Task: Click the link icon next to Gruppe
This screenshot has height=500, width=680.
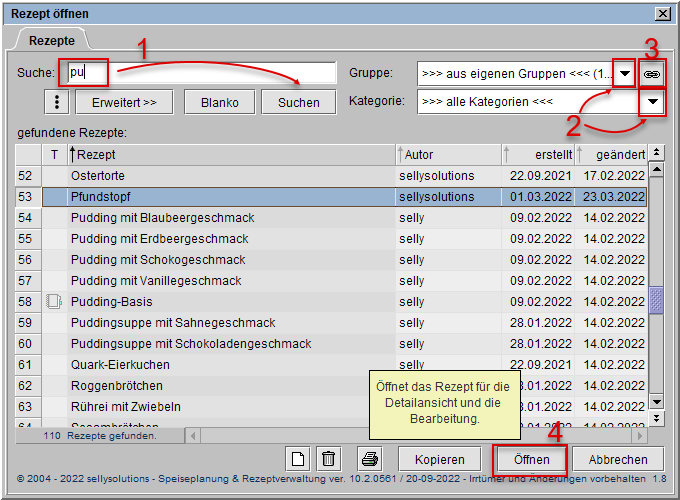Action: tap(652, 74)
